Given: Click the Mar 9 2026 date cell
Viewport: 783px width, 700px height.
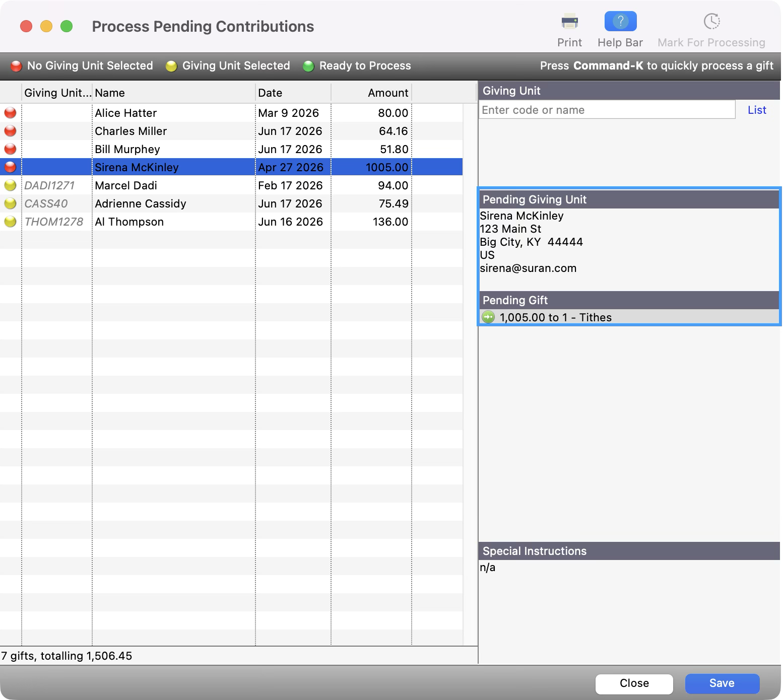Looking at the screenshot, I should pyautogui.click(x=289, y=113).
